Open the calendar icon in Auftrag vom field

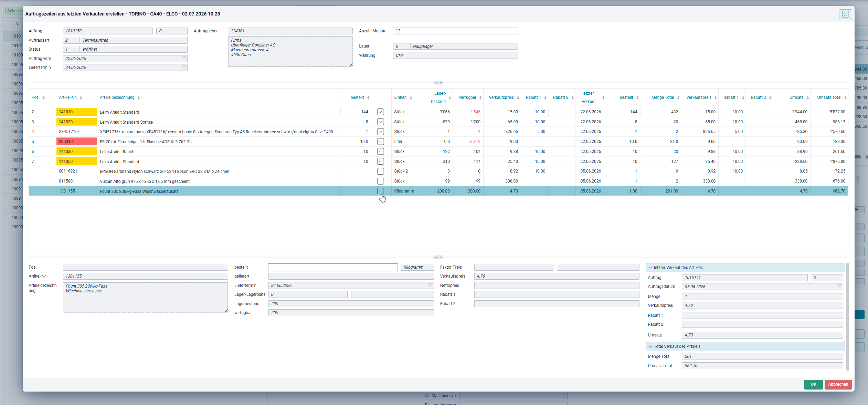[x=184, y=58]
